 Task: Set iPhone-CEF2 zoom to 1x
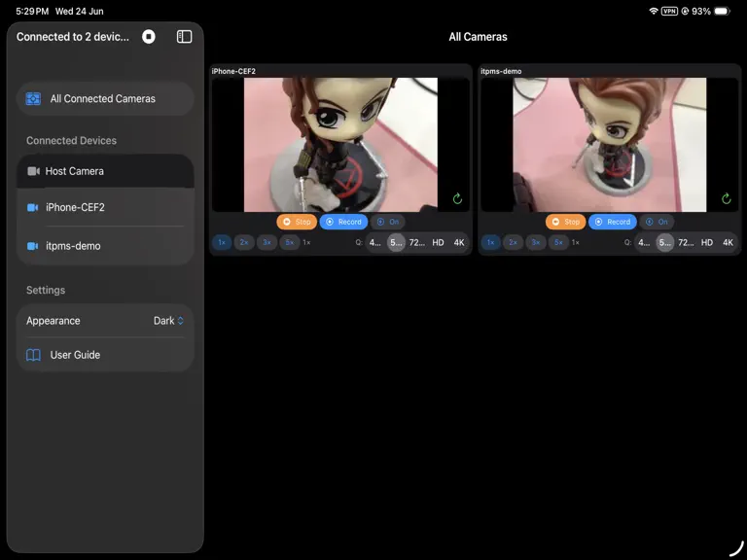point(222,242)
